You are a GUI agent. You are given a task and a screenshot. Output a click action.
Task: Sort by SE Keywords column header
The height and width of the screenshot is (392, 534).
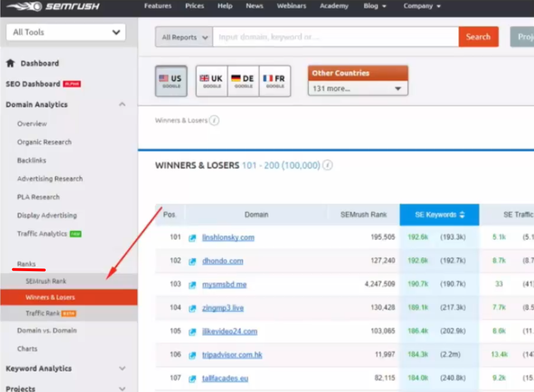pos(439,215)
